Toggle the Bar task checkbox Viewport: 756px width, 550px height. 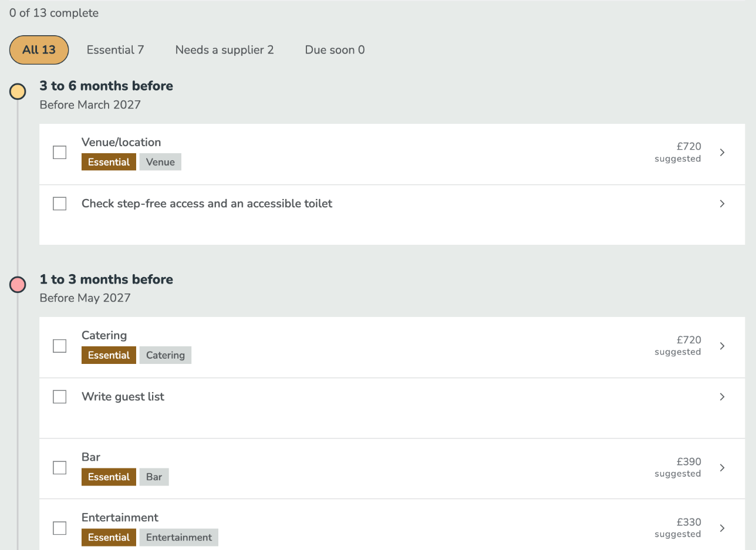(59, 468)
